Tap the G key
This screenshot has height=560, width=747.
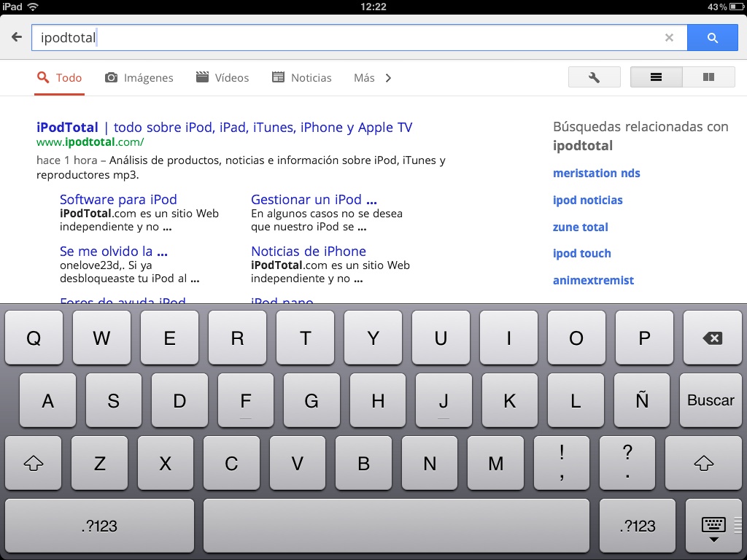pyautogui.click(x=311, y=400)
